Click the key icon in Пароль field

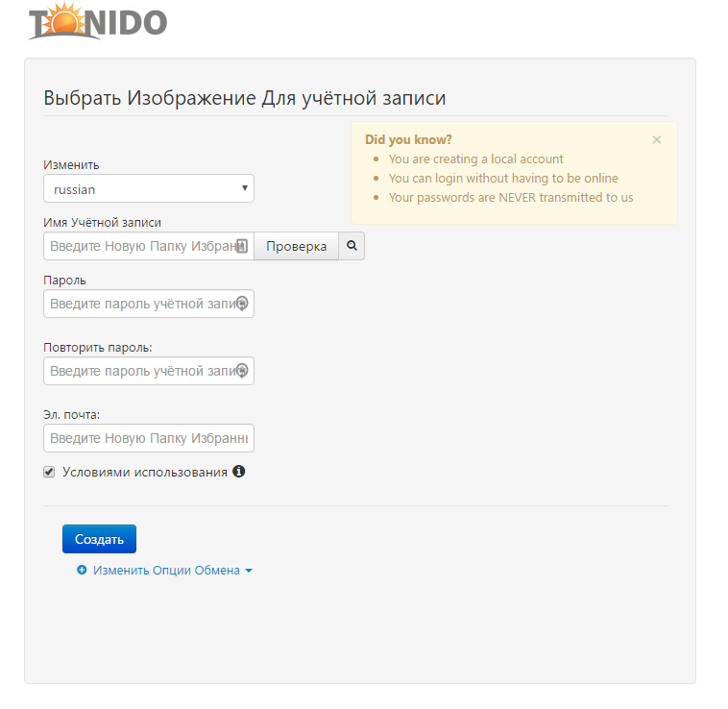point(242,304)
